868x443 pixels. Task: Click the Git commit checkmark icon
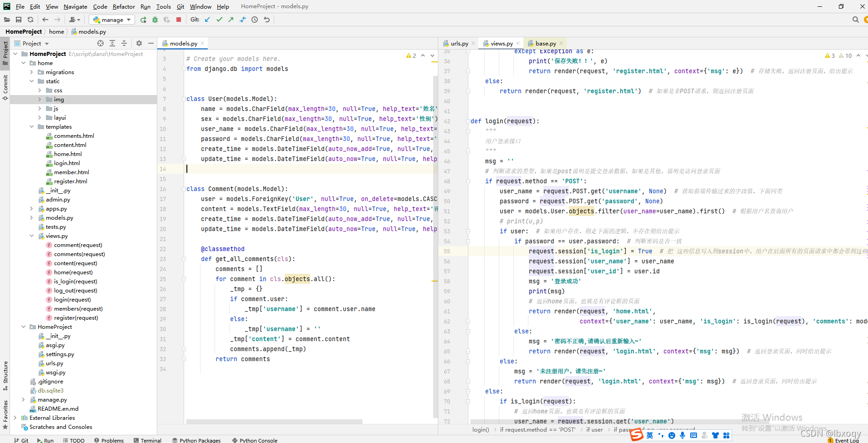click(219, 20)
